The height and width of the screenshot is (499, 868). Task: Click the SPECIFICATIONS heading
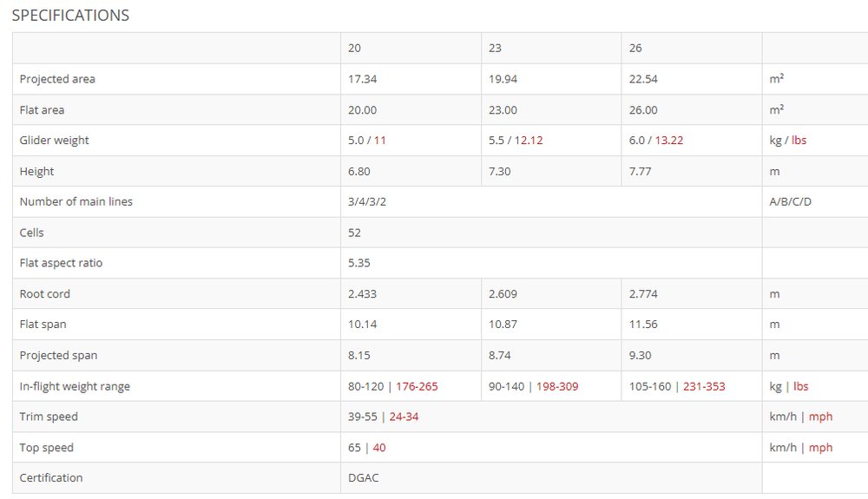pyautogui.click(x=71, y=15)
